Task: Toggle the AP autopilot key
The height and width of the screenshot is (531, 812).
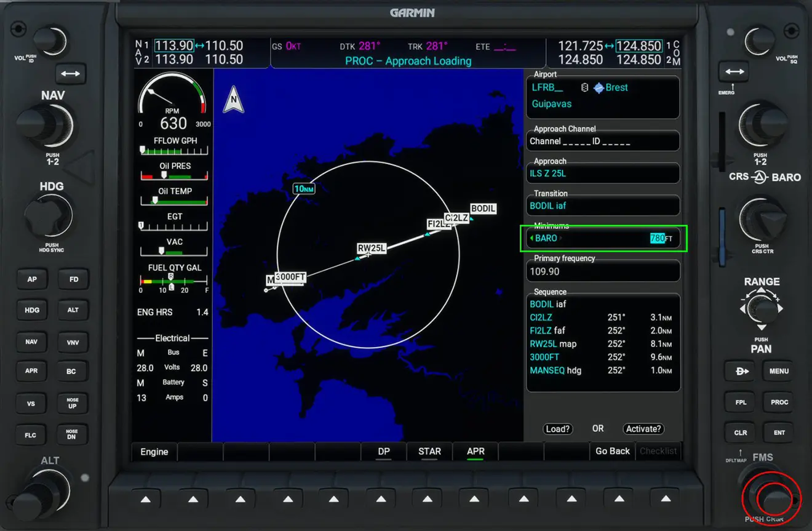Action: [x=32, y=279]
